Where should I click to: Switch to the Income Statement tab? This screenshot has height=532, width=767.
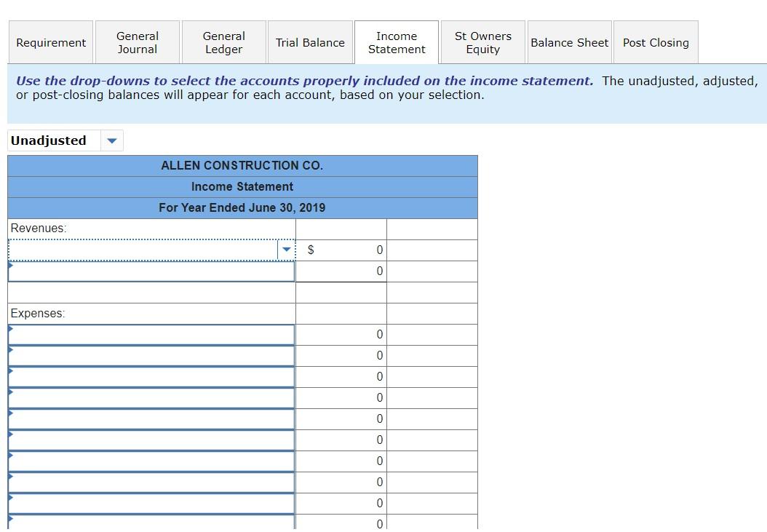tap(397, 42)
